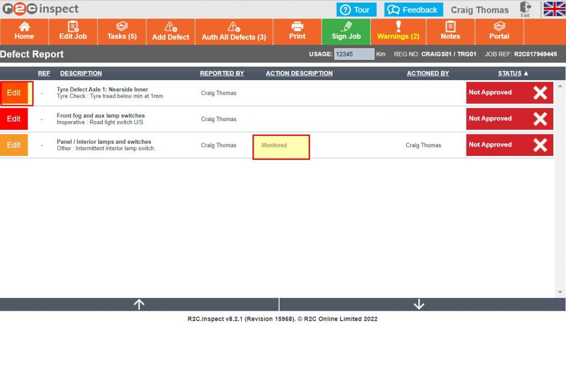
Task: Select the Edit Job icon
Action: (72, 32)
